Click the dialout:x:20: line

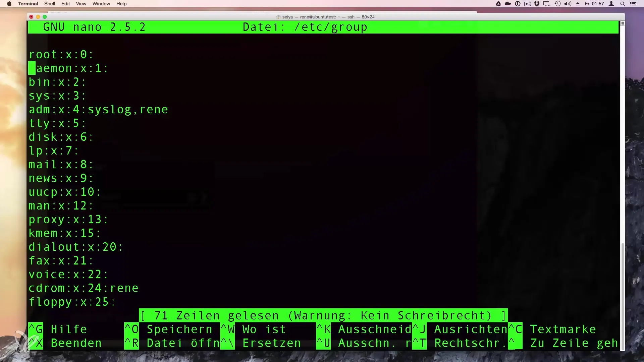point(76,247)
